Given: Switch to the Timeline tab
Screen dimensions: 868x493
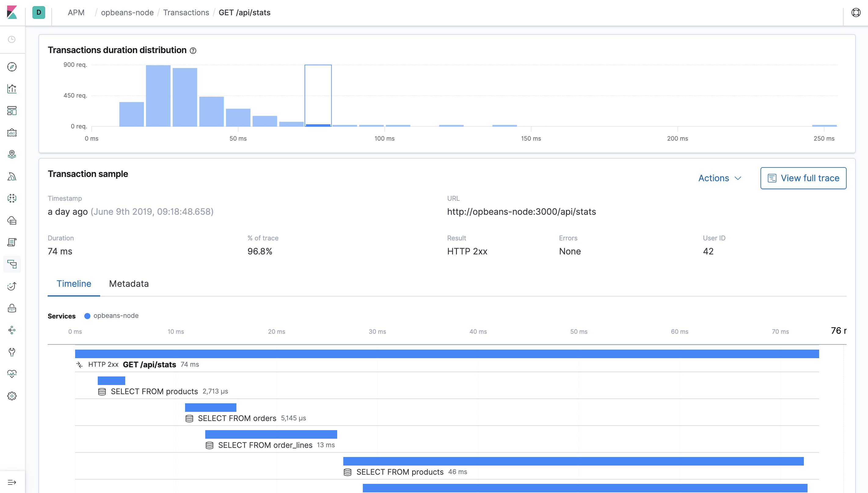Looking at the screenshot, I should (x=74, y=284).
